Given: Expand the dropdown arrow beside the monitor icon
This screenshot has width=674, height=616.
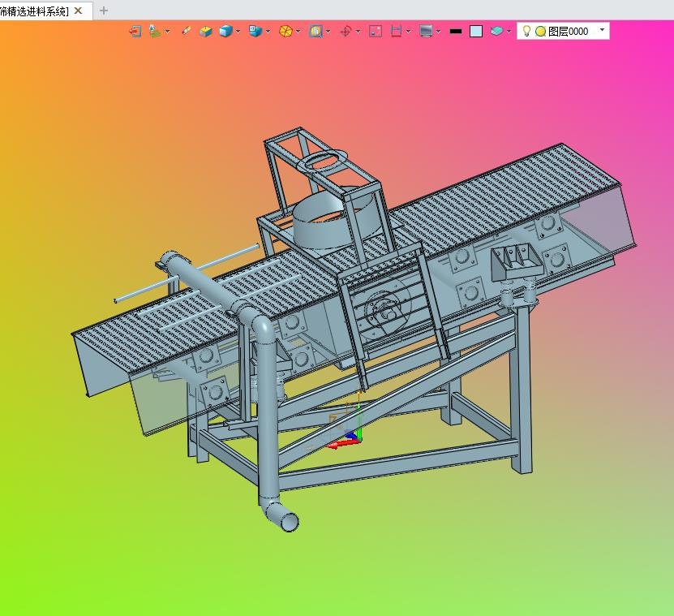Looking at the screenshot, I should (x=439, y=31).
